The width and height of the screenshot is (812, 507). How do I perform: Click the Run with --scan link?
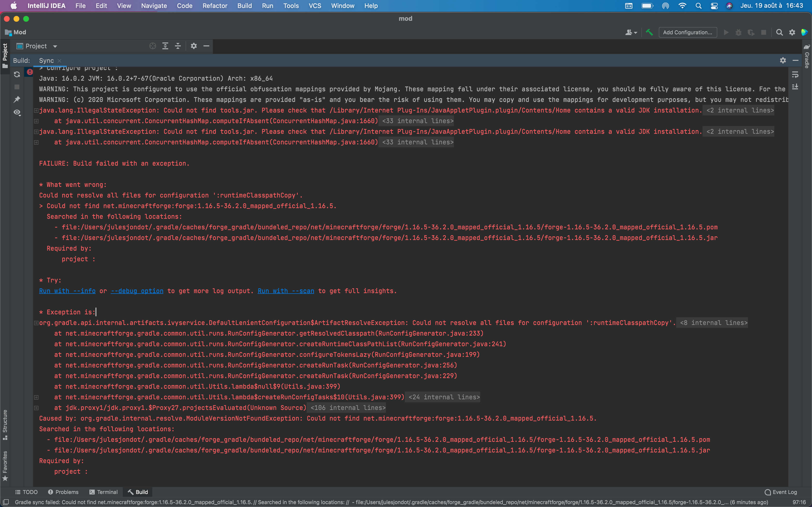point(286,291)
